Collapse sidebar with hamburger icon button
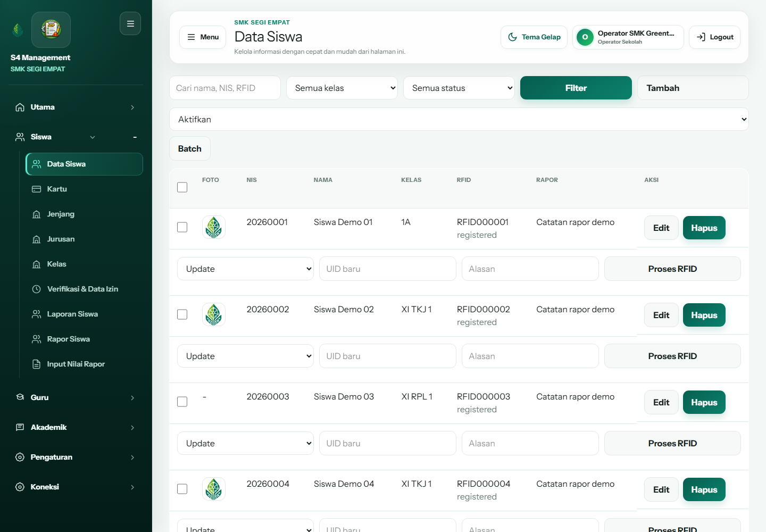This screenshot has height=532, width=766. pyautogui.click(x=130, y=23)
